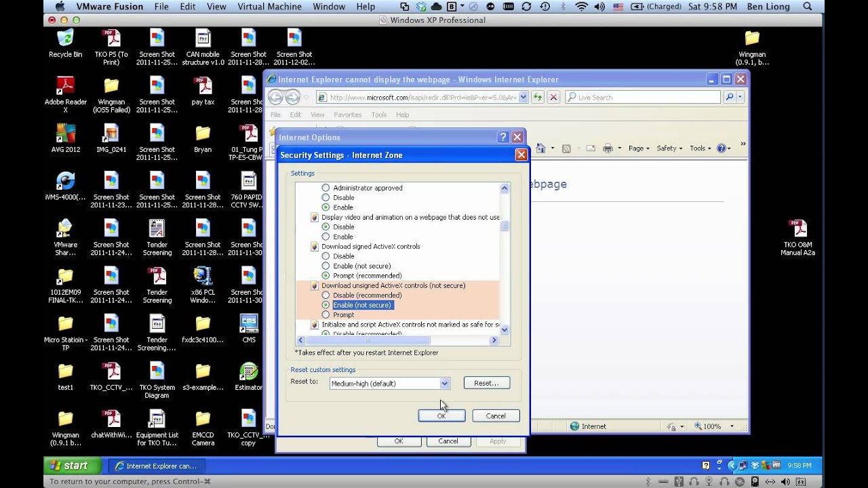
Task: Open the Help menu in Internet Explorer
Action: [x=402, y=115]
